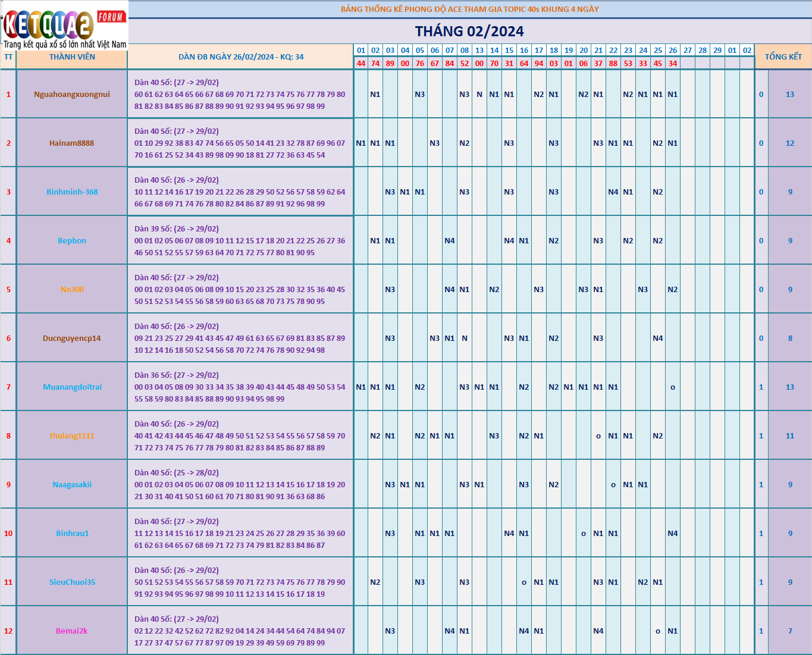This screenshot has height=655, width=812.
Task: Select member name Muanangdoitrai
Action: [x=72, y=387]
